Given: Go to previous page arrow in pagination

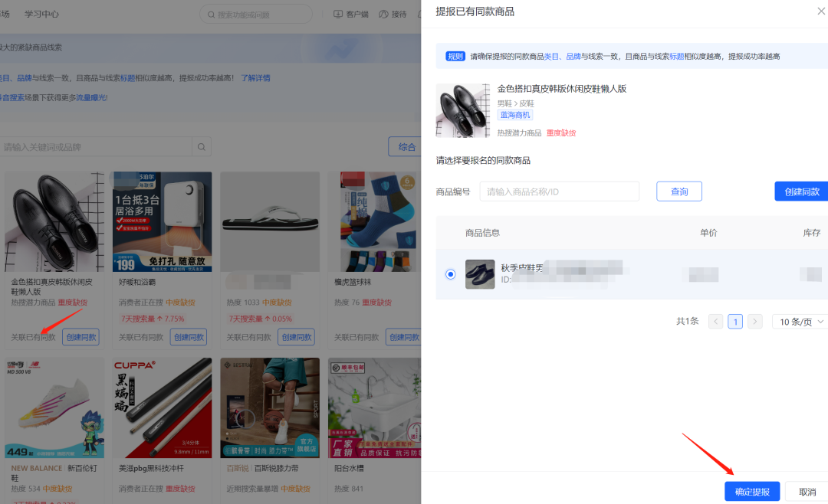Looking at the screenshot, I should tap(715, 322).
